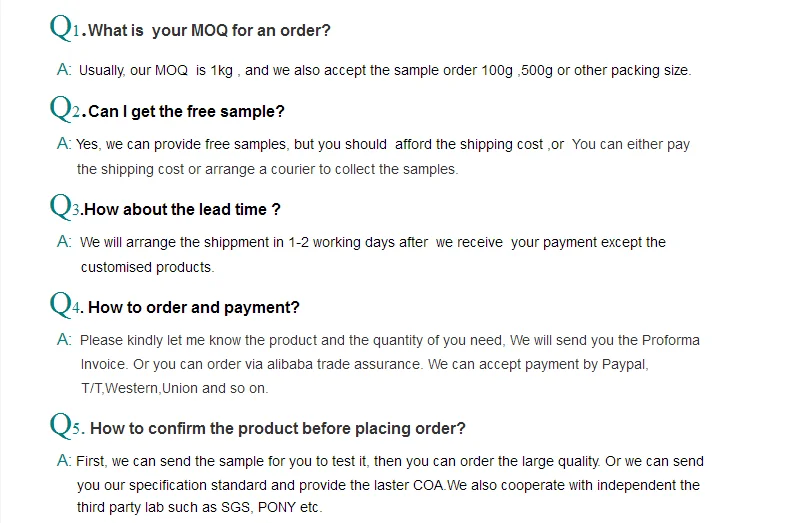
Task: Click the "How to confirm the product" question
Action: (278, 429)
